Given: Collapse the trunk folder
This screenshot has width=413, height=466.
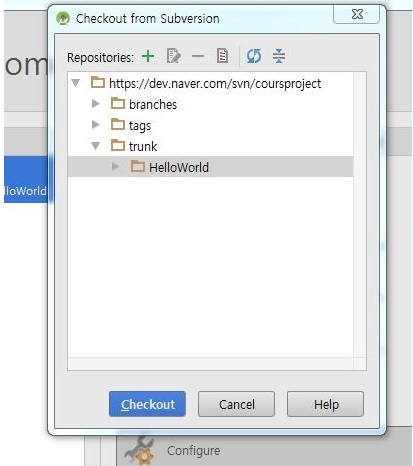Looking at the screenshot, I should [96, 146].
